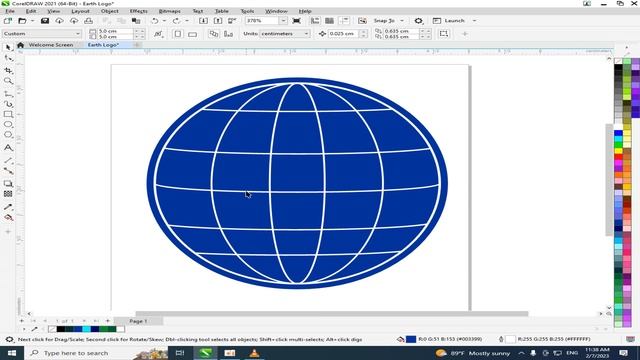Switch to the Welcome Screen tab
The width and height of the screenshot is (640, 360).
coord(51,45)
